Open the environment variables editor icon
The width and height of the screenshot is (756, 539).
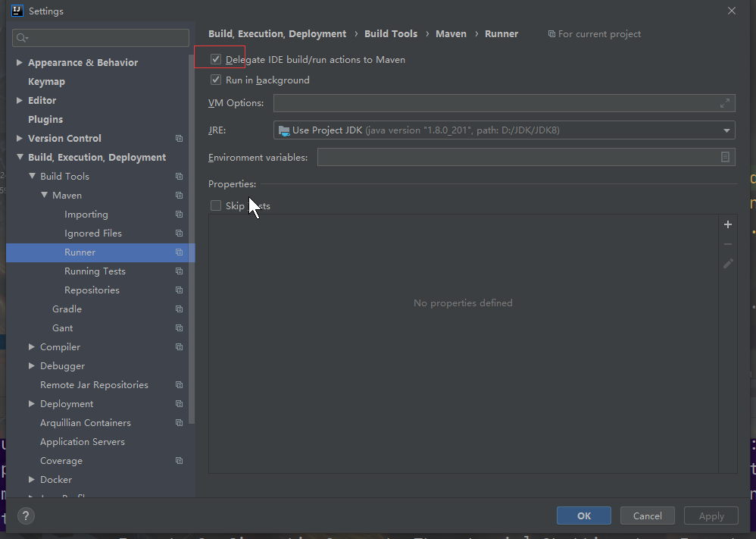pyautogui.click(x=725, y=157)
